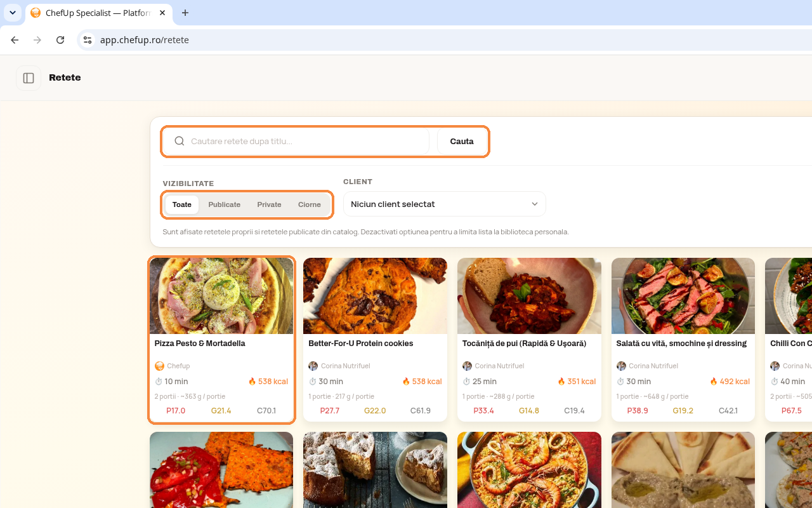The image size is (812, 508).
Task: Open the Pizza Pesto & Mortadella recipe title
Action: point(200,344)
